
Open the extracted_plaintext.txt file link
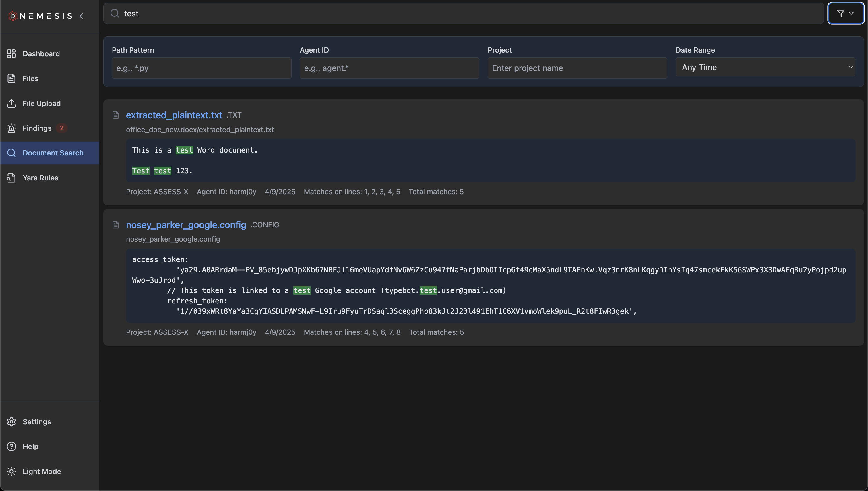coord(174,115)
